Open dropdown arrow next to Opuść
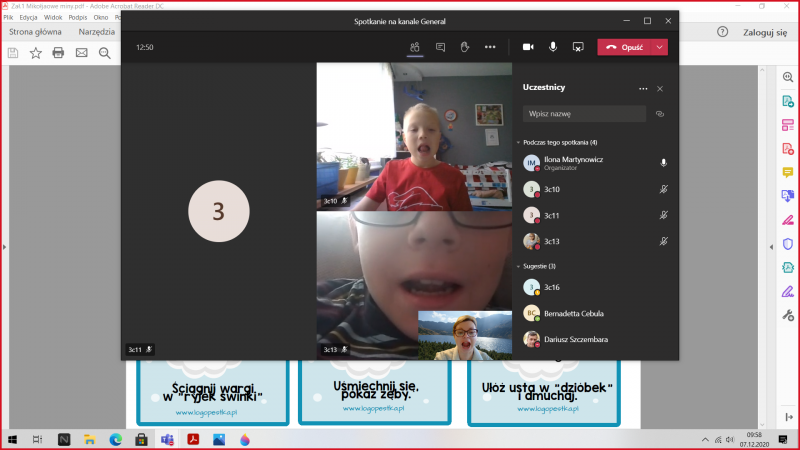This screenshot has height=450, width=800. (x=660, y=47)
